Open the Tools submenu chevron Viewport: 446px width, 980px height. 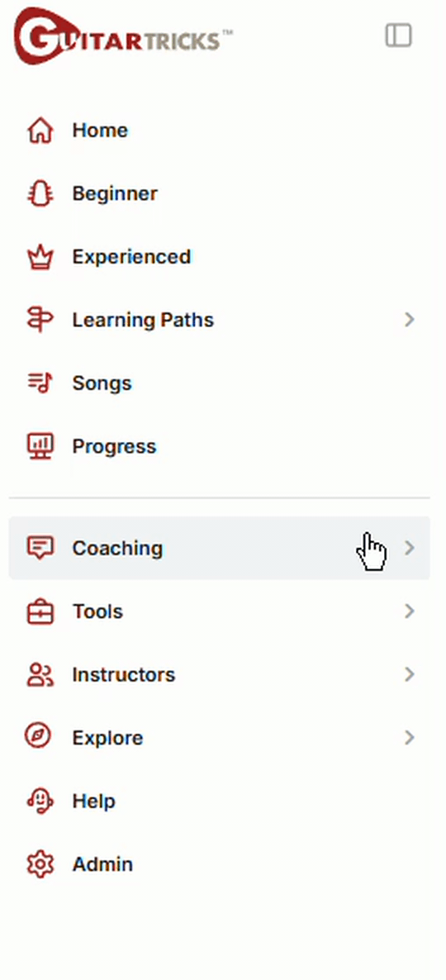pyautogui.click(x=409, y=611)
